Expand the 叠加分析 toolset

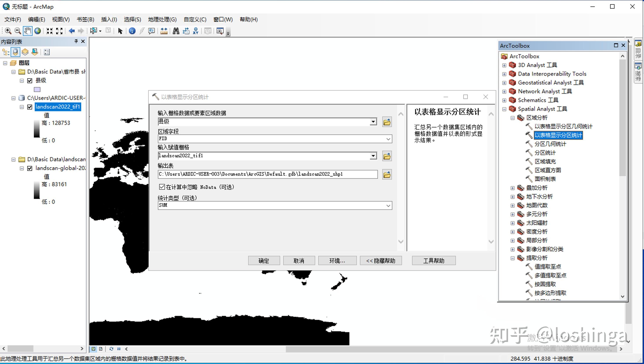tap(513, 188)
